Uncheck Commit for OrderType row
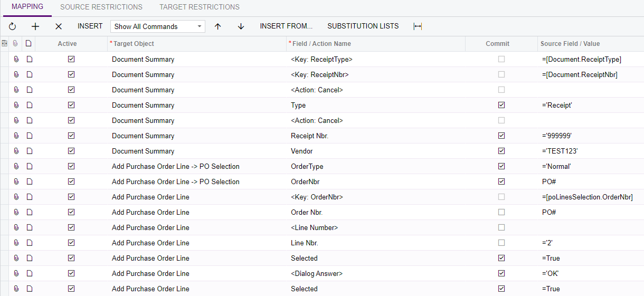 click(501, 166)
